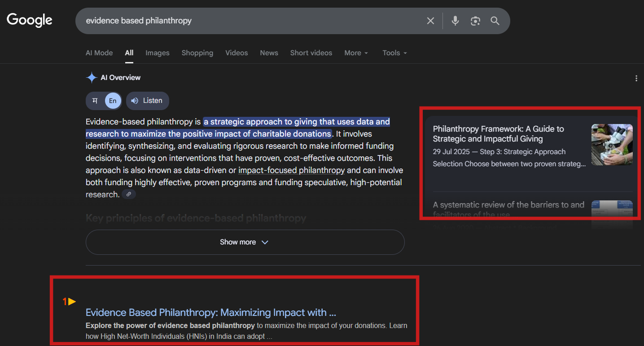Clear the search box with X icon
Screen dimensions: 644x346
pos(430,21)
